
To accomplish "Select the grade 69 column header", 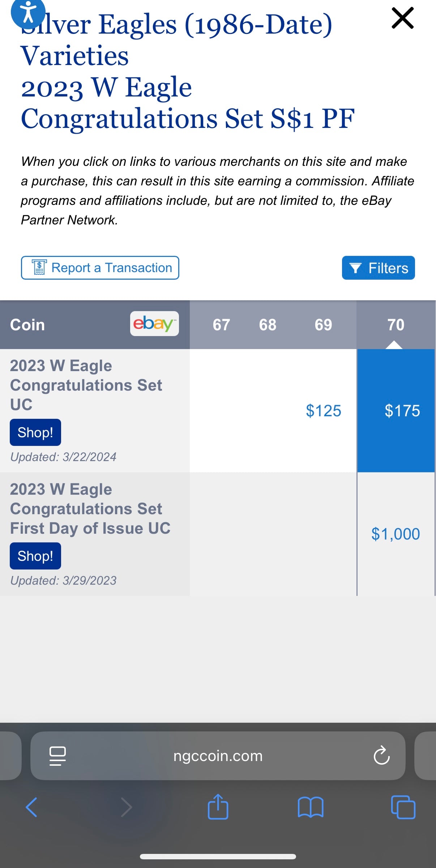I will tap(323, 325).
